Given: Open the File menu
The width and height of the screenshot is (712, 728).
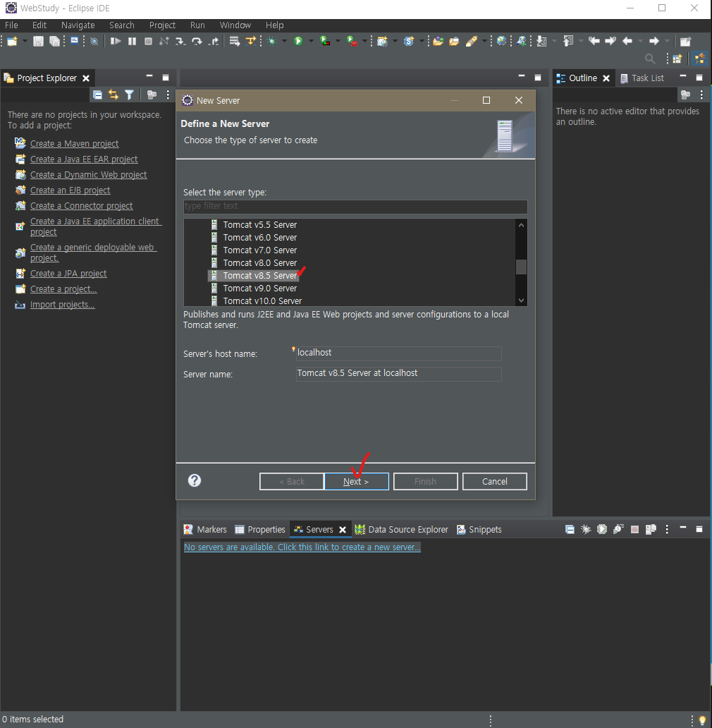Looking at the screenshot, I should click(x=11, y=25).
